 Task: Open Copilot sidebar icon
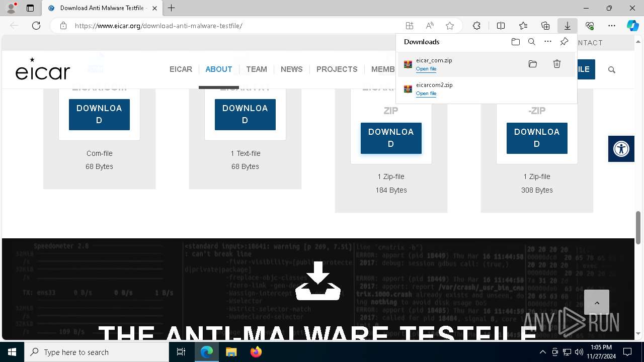click(x=632, y=26)
